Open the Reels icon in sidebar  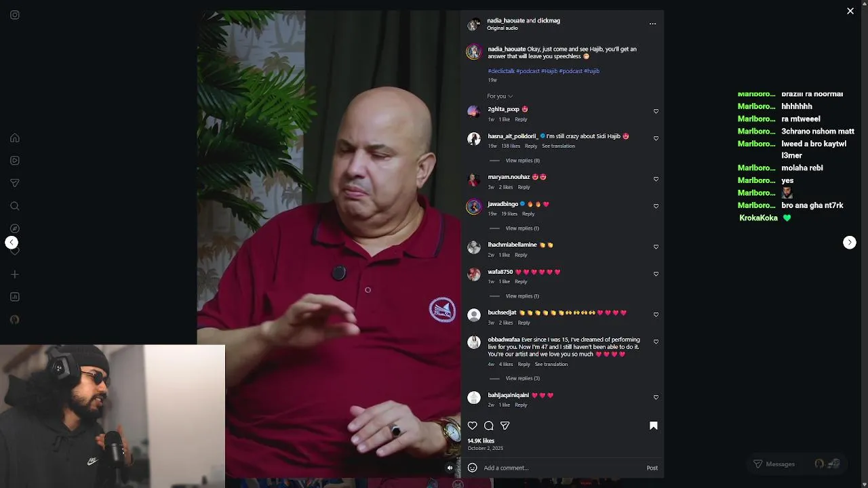point(14,161)
